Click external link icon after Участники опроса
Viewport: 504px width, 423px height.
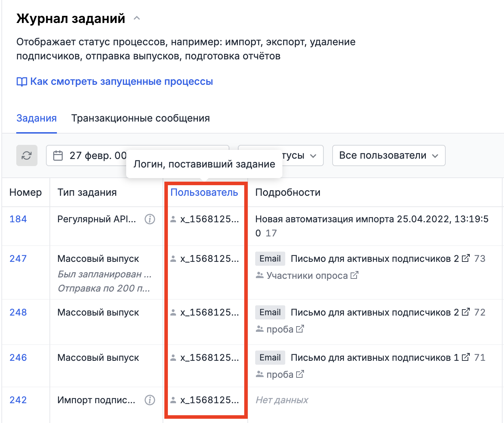click(354, 275)
